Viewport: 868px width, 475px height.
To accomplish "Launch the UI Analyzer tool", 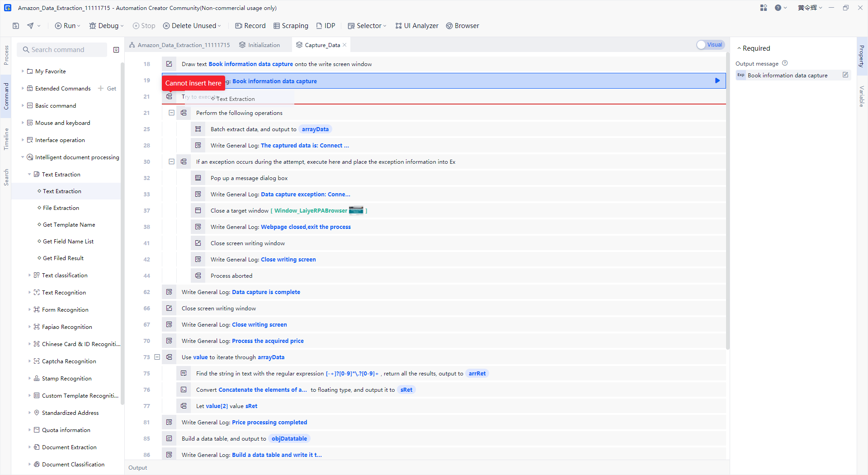I will click(416, 26).
